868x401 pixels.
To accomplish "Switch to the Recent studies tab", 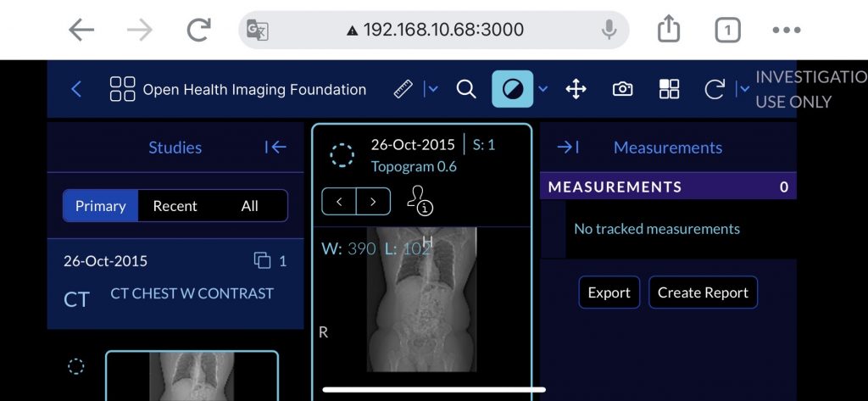I will click(x=175, y=206).
